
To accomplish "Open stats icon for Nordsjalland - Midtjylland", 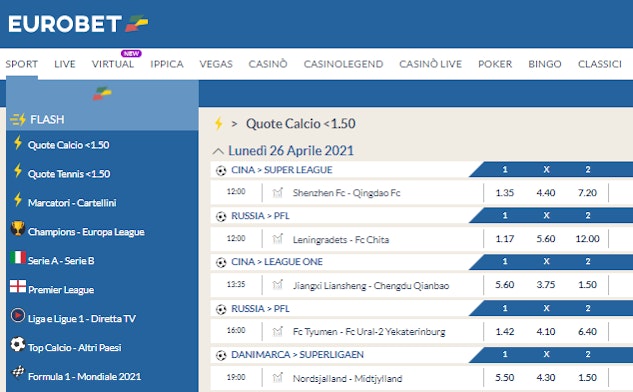I will point(277,377).
